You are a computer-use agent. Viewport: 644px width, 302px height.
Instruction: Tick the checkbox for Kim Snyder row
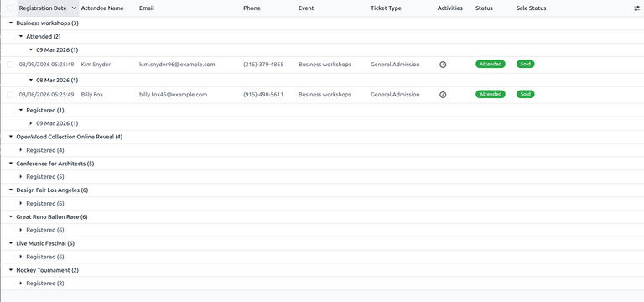point(10,65)
